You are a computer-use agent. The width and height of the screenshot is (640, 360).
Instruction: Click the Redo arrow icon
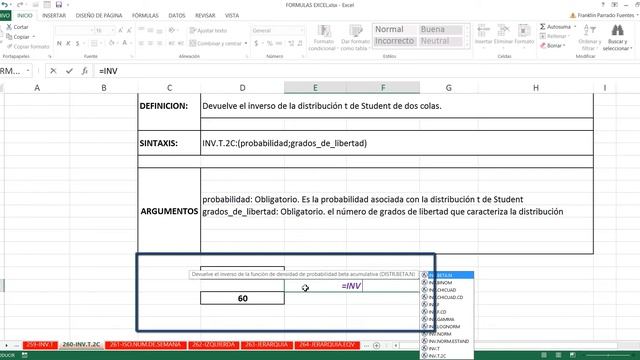click(x=19, y=5)
